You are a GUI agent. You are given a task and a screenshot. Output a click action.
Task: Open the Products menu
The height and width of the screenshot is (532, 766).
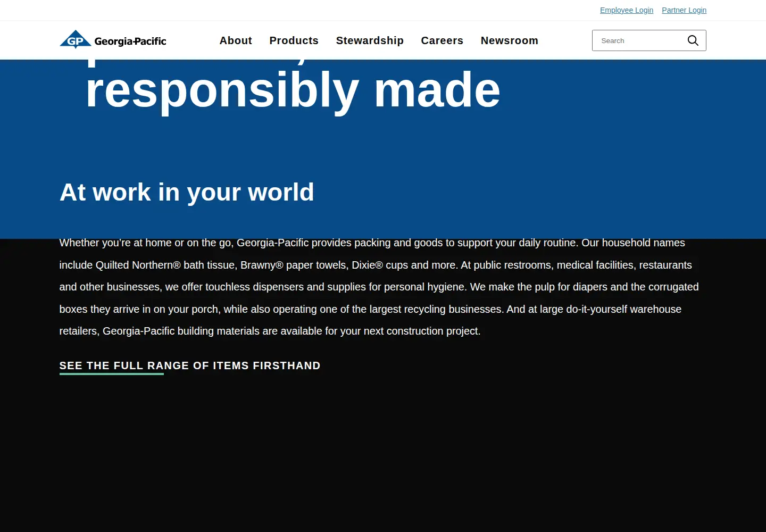294,40
